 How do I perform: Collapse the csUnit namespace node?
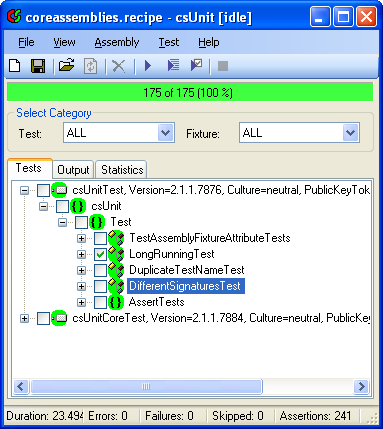pos(43,206)
